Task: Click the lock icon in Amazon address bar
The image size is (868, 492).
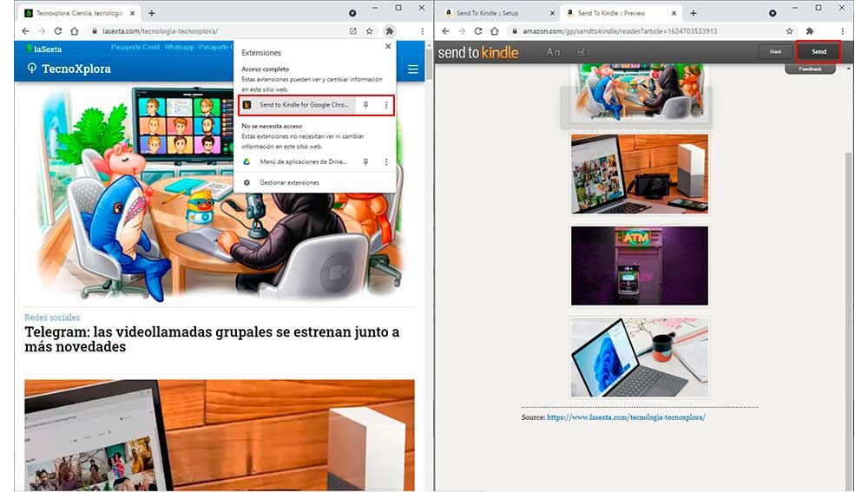Action: tap(514, 31)
